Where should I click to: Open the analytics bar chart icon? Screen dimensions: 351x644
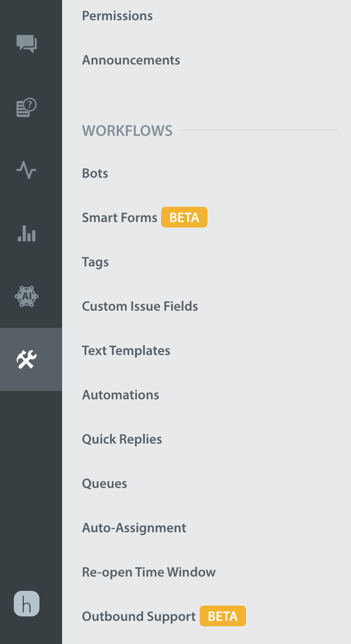click(x=27, y=233)
